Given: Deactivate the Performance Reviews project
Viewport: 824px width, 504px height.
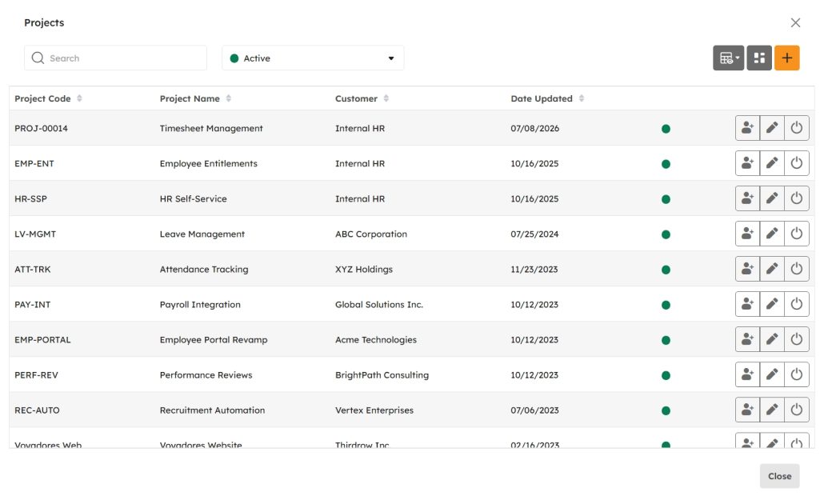Looking at the screenshot, I should pos(797,374).
